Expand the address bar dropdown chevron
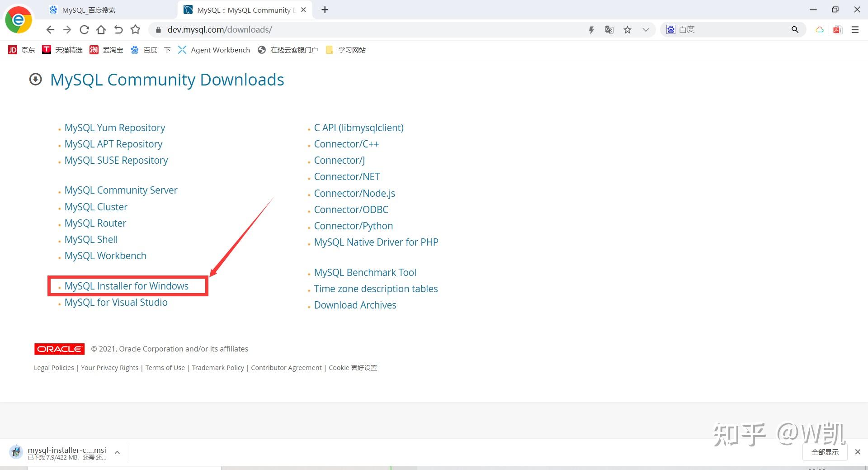 point(646,30)
